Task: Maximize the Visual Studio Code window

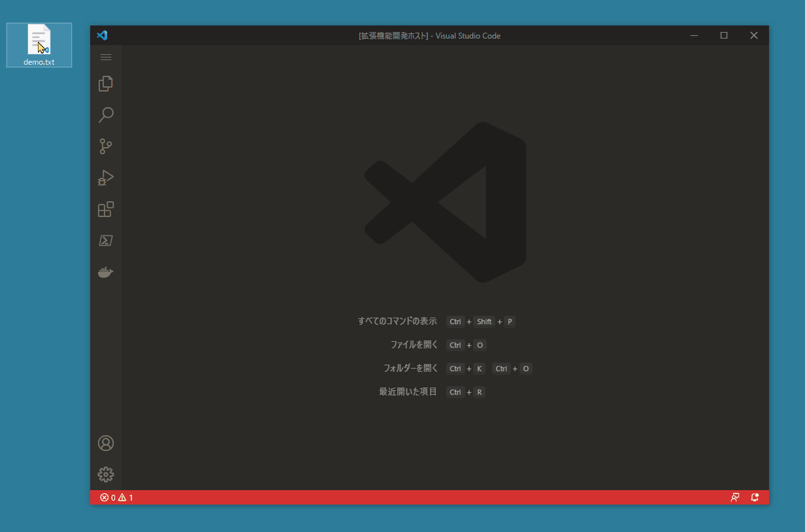Action: [x=724, y=35]
